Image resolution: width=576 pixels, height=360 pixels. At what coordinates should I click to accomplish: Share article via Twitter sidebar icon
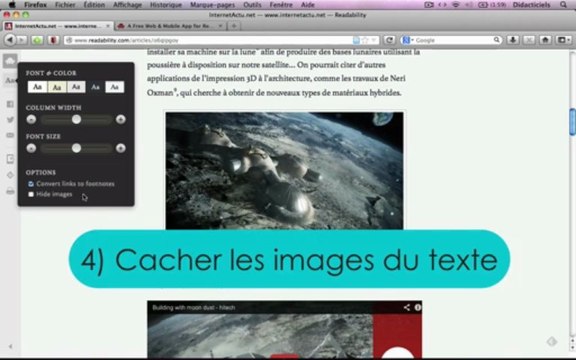click(x=10, y=120)
